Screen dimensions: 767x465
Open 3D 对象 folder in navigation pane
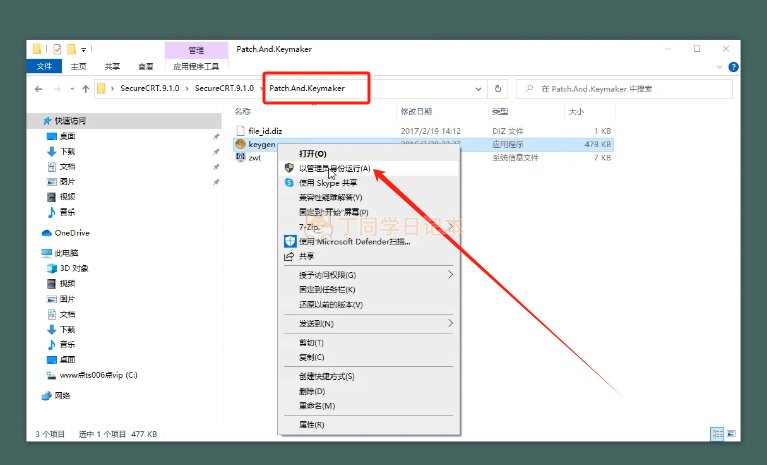73,268
